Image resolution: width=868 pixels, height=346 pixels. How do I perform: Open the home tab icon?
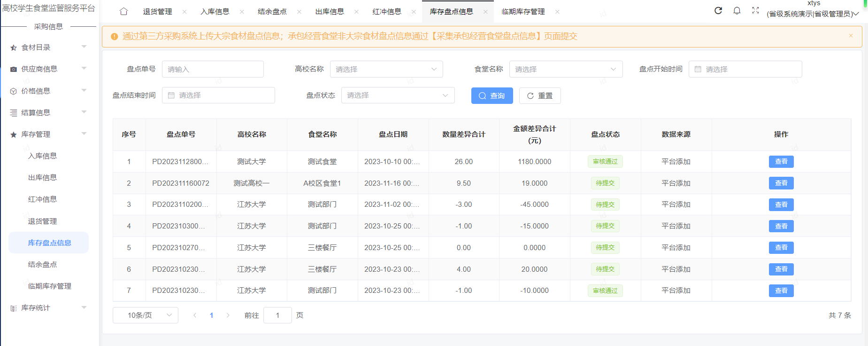tap(123, 11)
